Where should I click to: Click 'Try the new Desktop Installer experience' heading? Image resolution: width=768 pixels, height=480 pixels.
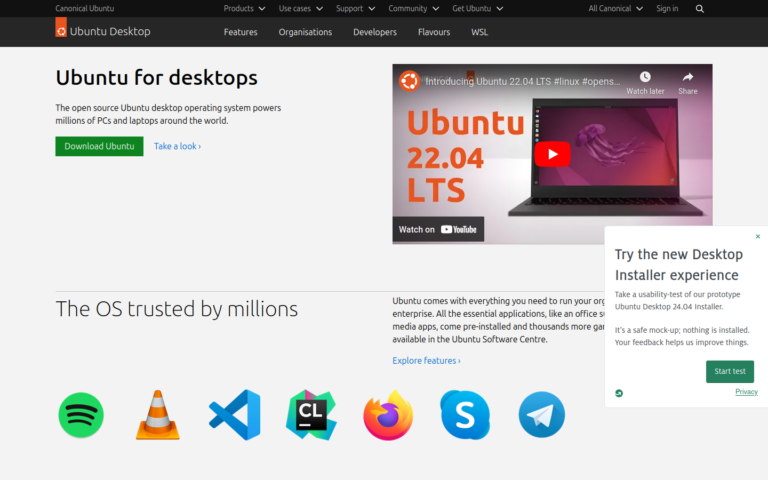(679, 264)
